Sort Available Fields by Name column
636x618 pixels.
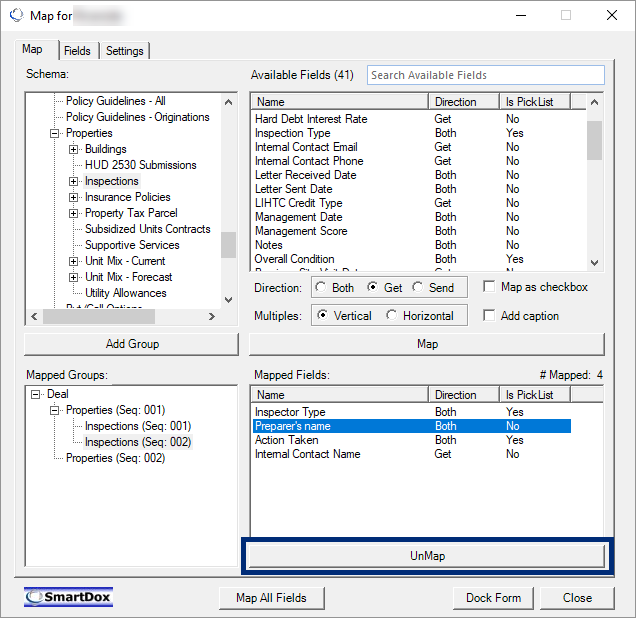(x=340, y=102)
